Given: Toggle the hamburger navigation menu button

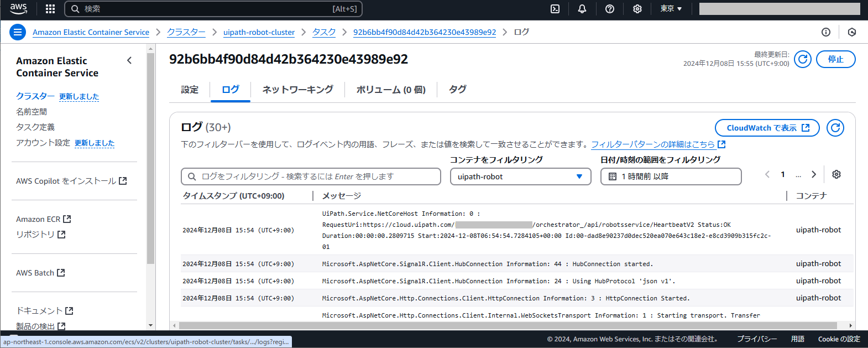Looking at the screenshot, I should click(18, 32).
